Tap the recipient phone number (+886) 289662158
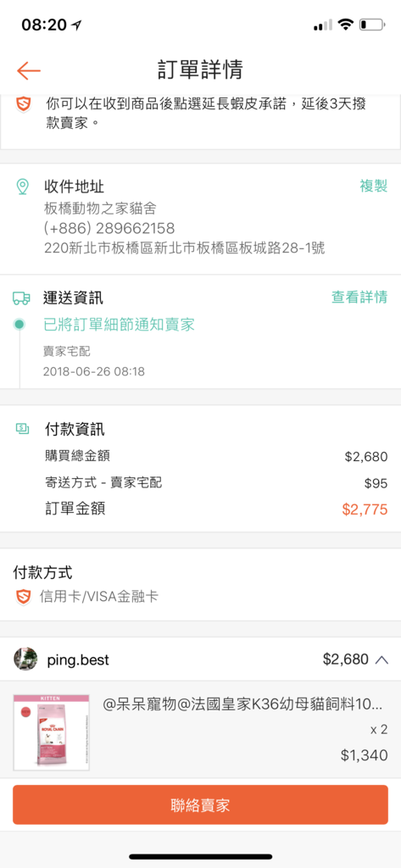The width and height of the screenshot is (401, 868). tap(109, 228)
